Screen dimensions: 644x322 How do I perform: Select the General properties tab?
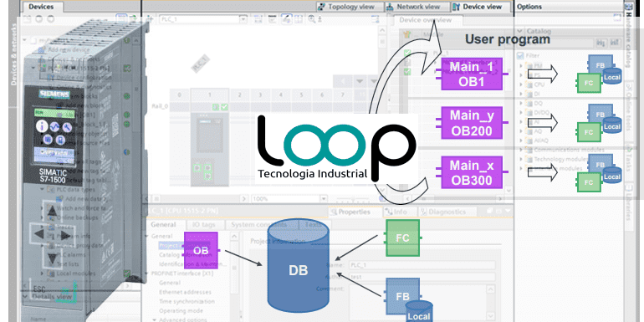pos(163,225)
